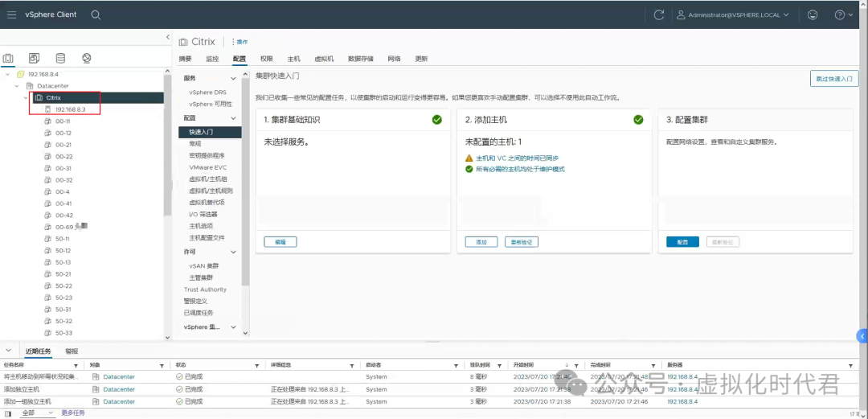Refresh the vSphere Client with the reload icon
868x419 pixels.
(x=659, y=15)
